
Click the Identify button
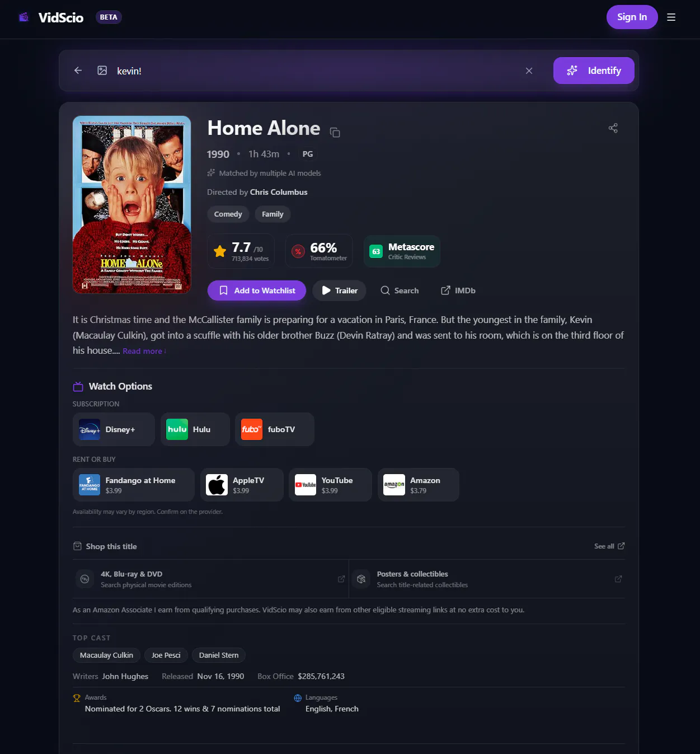pos(594,71)
